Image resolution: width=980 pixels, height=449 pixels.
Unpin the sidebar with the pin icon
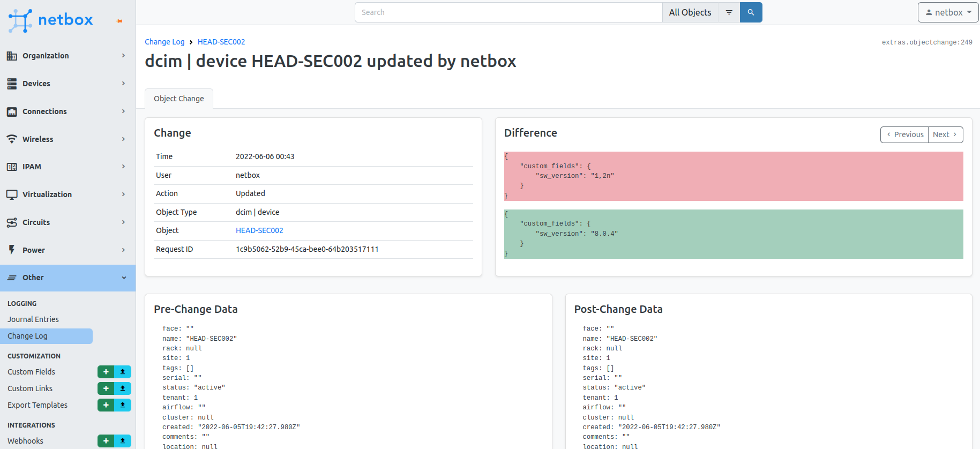(119, 21)
